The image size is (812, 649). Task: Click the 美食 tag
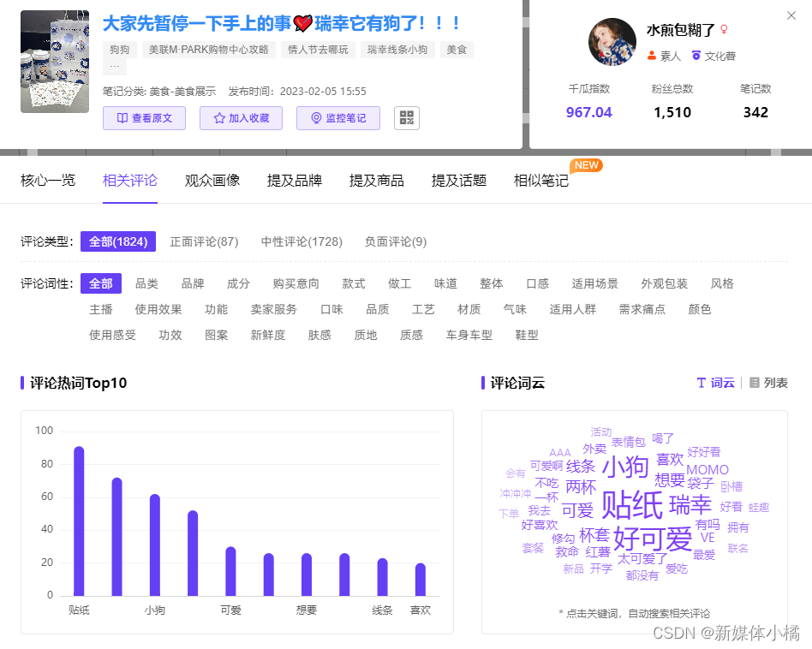pyautogui.click(x=457, y=50)
